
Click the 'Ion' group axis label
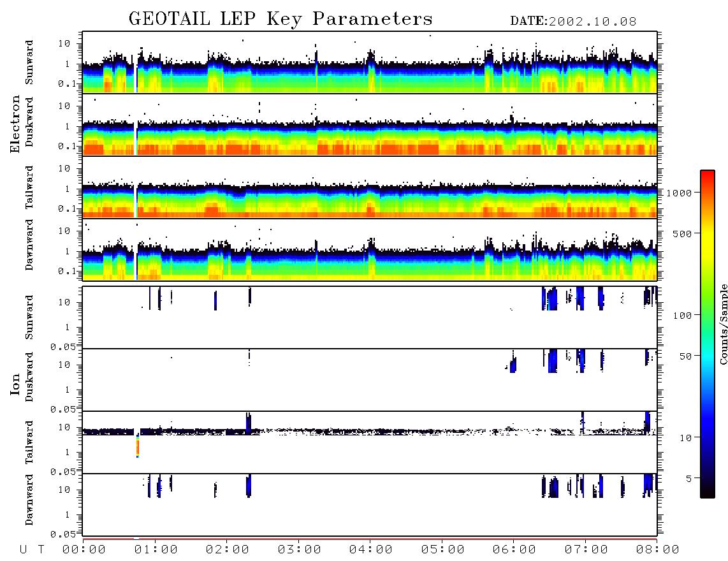click(x=15, y=384)
